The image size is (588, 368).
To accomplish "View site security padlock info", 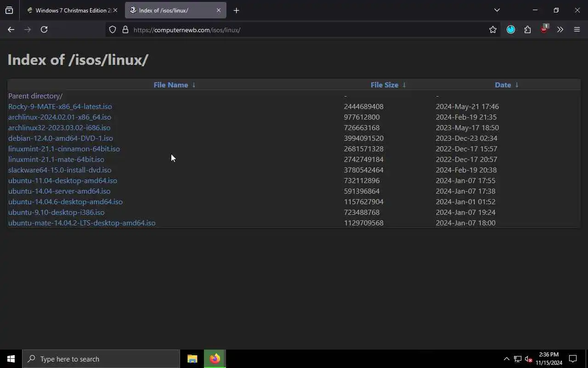I will coord(125,30).
